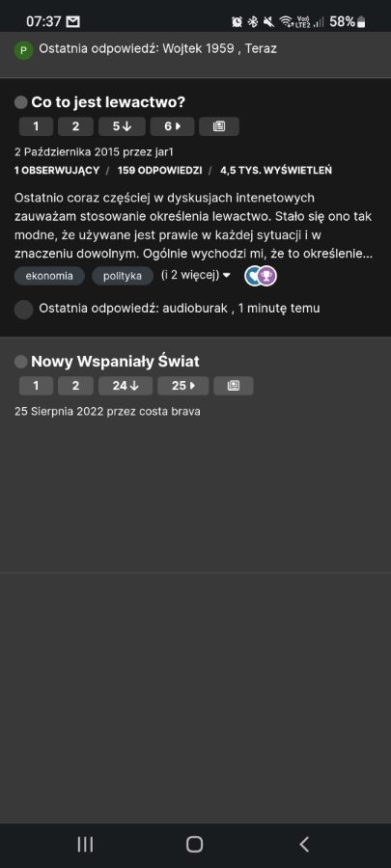Tap audioburak's grey avatar circle
Screen dimensions: 391x868
(23, 309)
